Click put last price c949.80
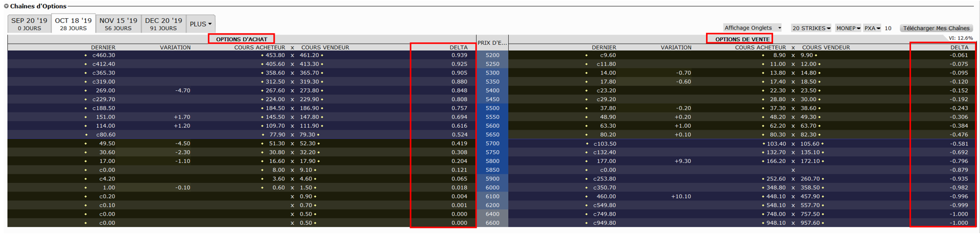This screenshot has height=238, width=980. coord(604,223)
